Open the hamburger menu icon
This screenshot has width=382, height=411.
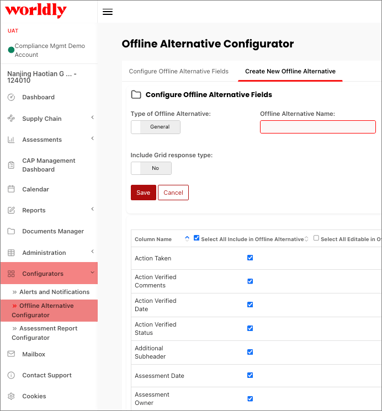coord(107,12)
